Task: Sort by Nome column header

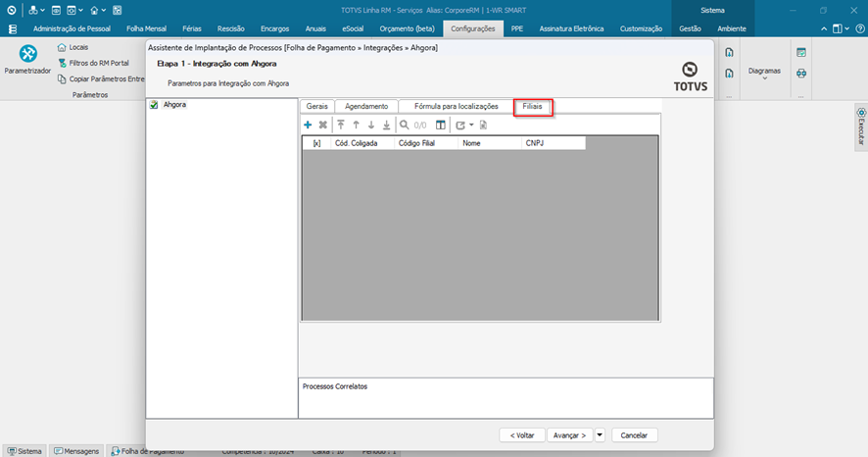Action: coord(490,143)
